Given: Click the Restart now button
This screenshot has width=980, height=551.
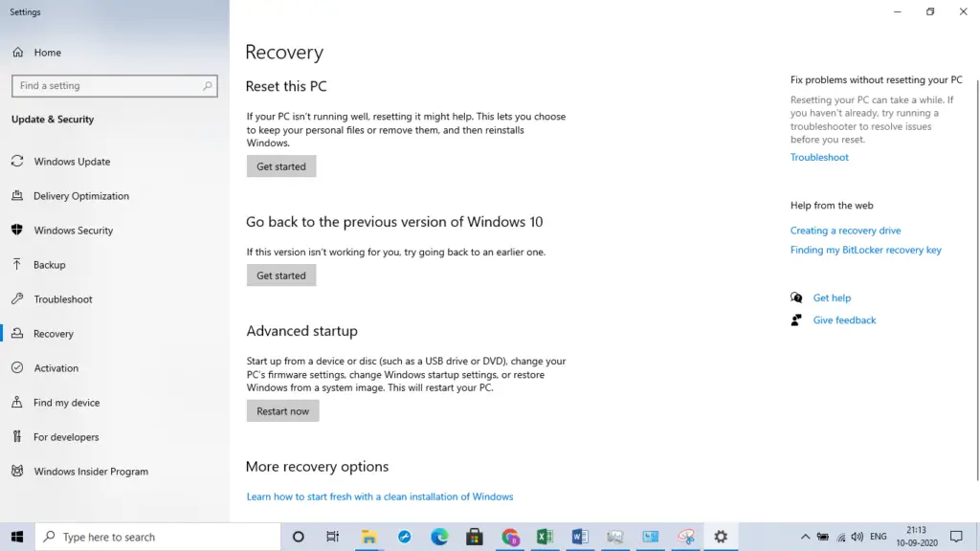Looking at the screenshot, I should 282,411.
